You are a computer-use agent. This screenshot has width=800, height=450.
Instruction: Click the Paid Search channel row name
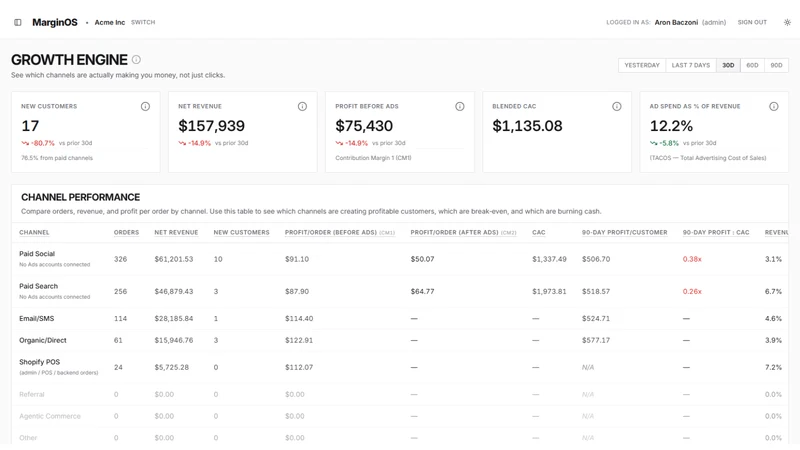coord(38,286)
